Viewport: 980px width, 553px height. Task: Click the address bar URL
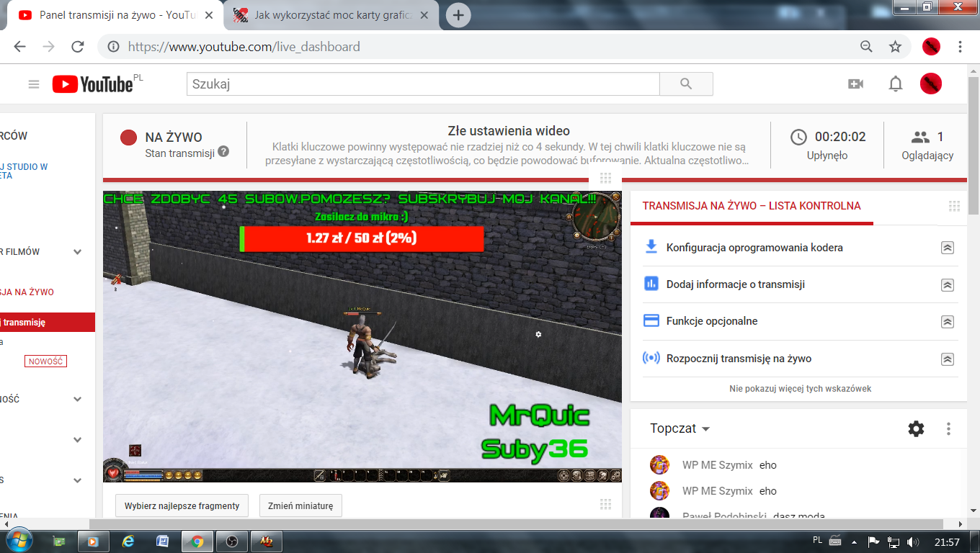pyautogui.click(x=244, y=47)
